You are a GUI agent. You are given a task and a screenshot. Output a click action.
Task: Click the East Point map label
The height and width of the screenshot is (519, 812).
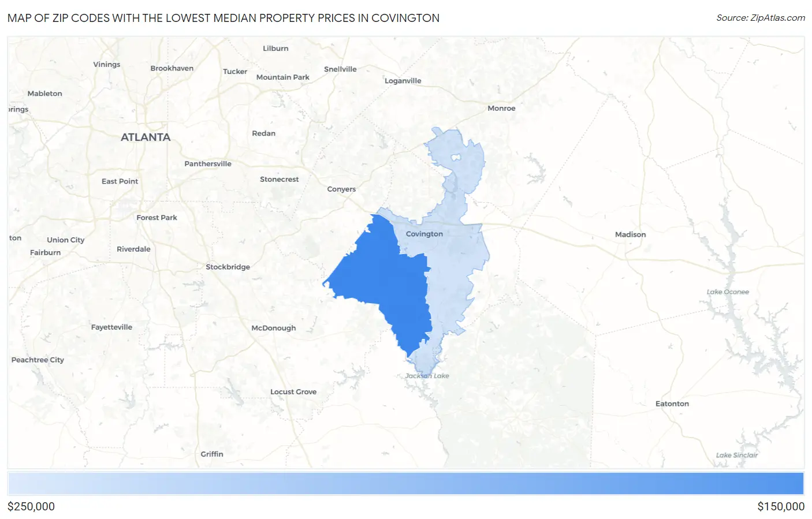click(120, 181)
